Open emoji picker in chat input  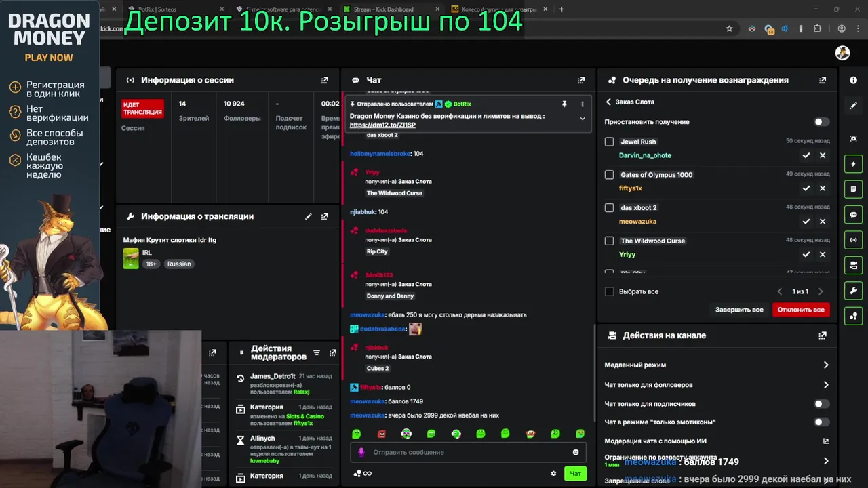tap(576, 452)
